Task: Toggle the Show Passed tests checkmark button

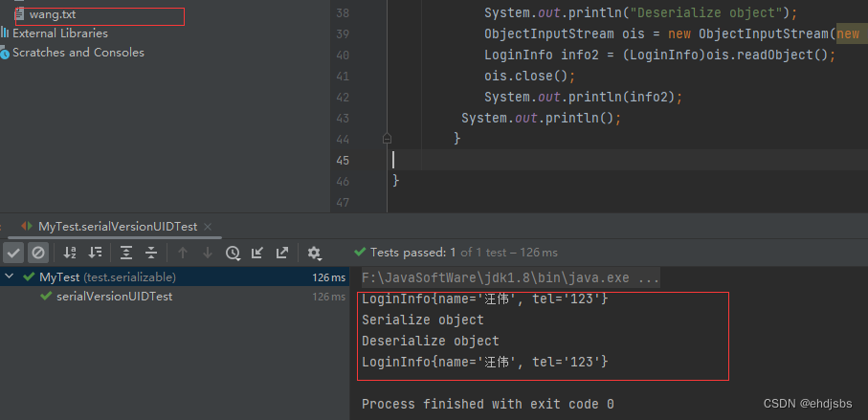Action: pos(13,253)
